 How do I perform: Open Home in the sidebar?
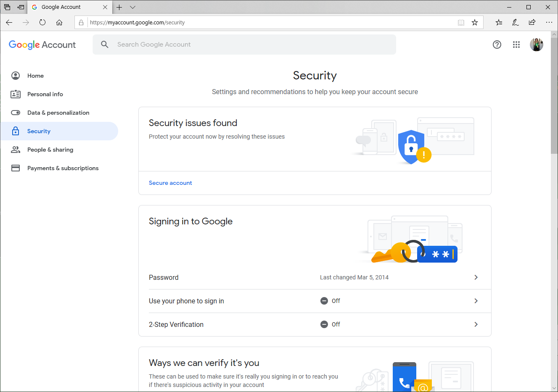click(59, 76)
